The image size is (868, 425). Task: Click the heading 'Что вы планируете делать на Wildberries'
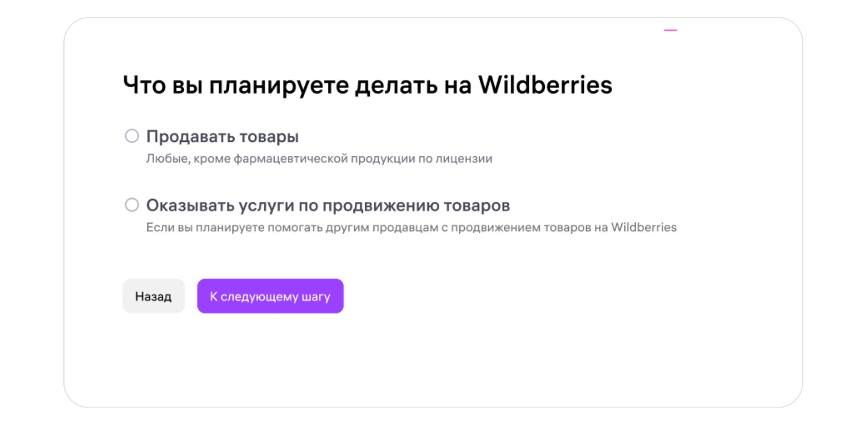pos(367,85)
